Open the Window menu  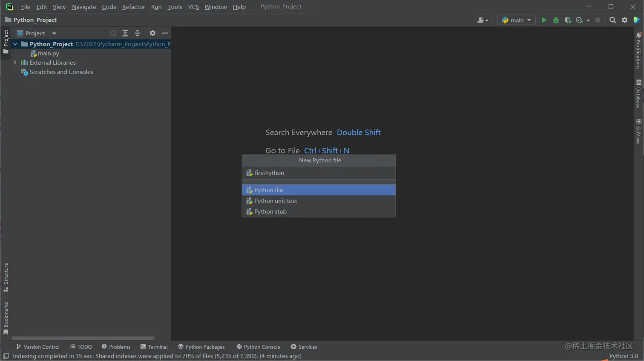coord(216,7)
